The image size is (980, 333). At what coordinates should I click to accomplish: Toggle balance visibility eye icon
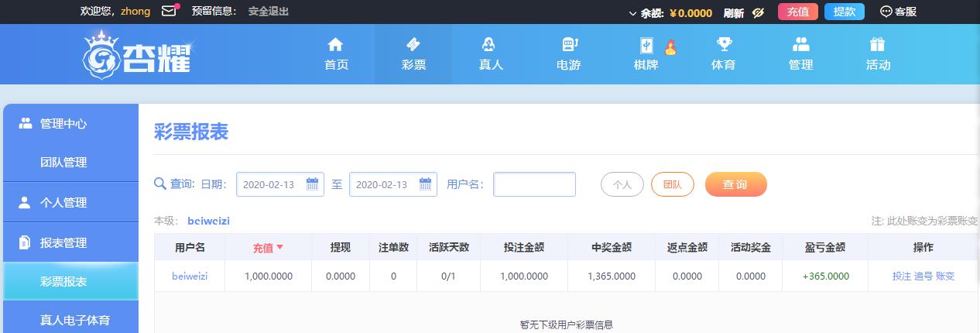[x=758, y=12]
